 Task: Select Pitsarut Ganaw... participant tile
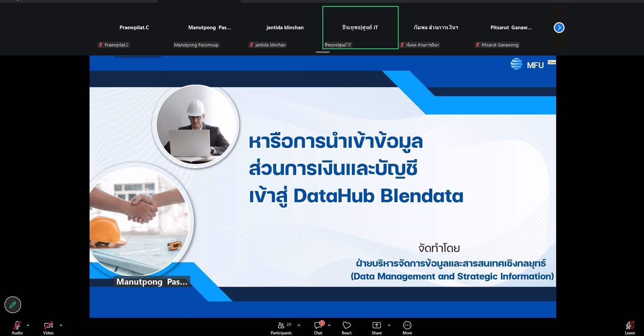point(511,28)
